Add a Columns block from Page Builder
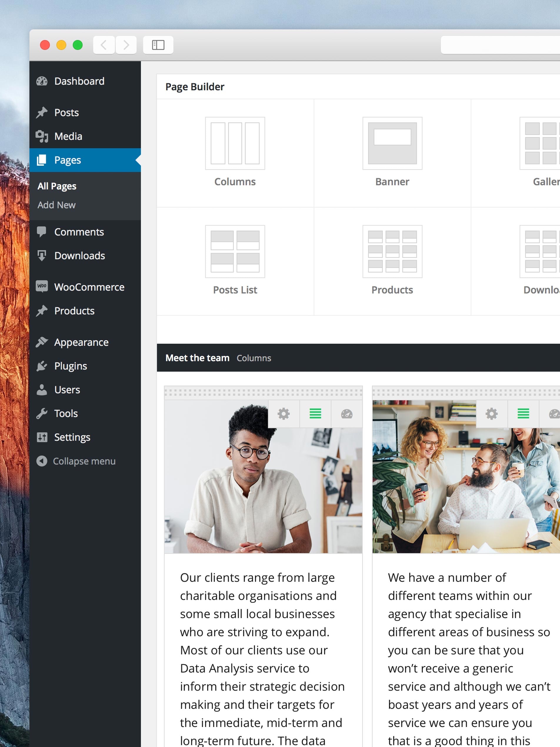 point(235,153)
